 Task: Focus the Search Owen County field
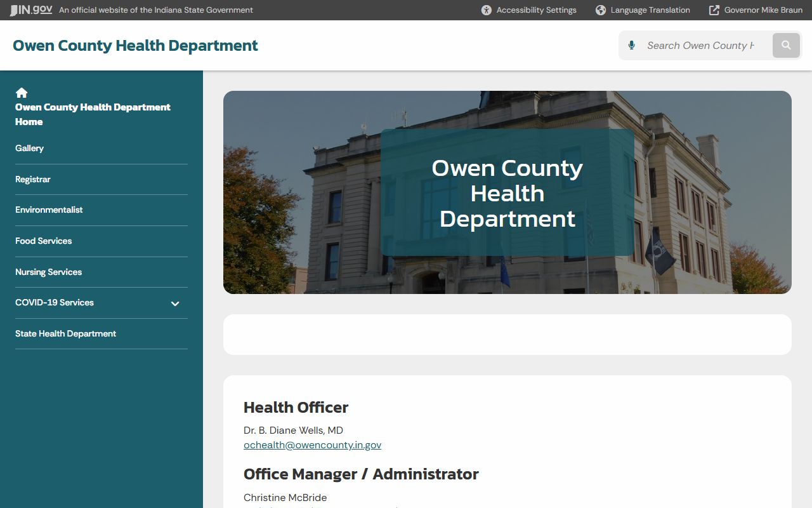[700, 45]
